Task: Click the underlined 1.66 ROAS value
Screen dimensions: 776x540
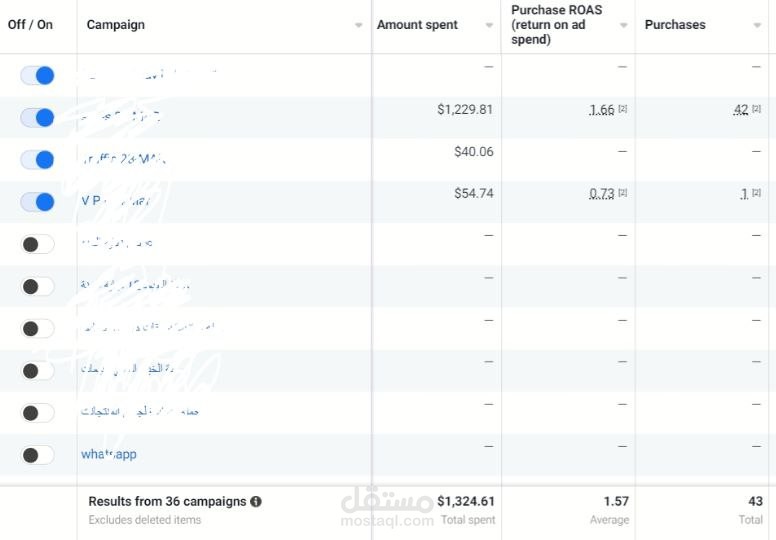Action: [x=602, y=110]
